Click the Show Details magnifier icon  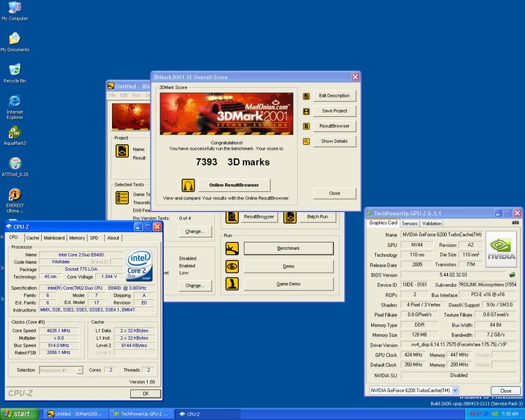pyautogui.click(x=307, y=141)
